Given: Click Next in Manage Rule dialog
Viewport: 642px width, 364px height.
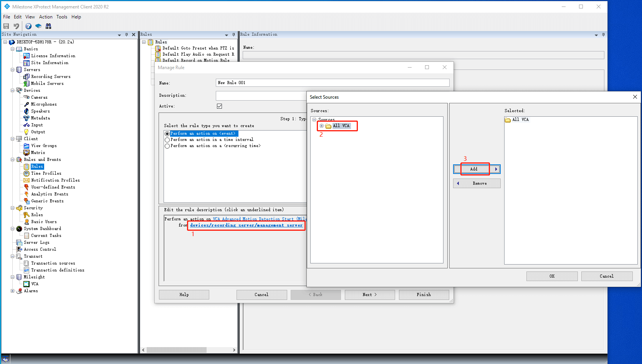Looking at the screenshot, I should tap(370, 295).
